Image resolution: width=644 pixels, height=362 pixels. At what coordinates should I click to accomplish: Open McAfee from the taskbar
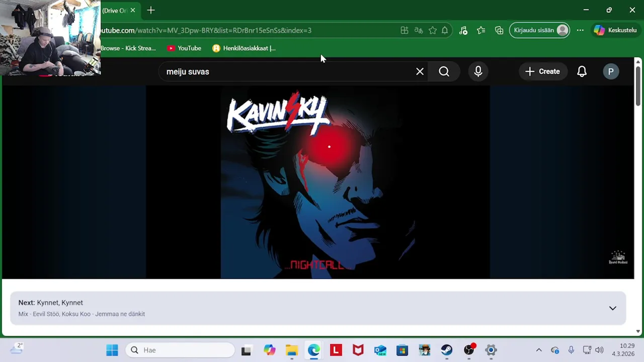(358, 350)
